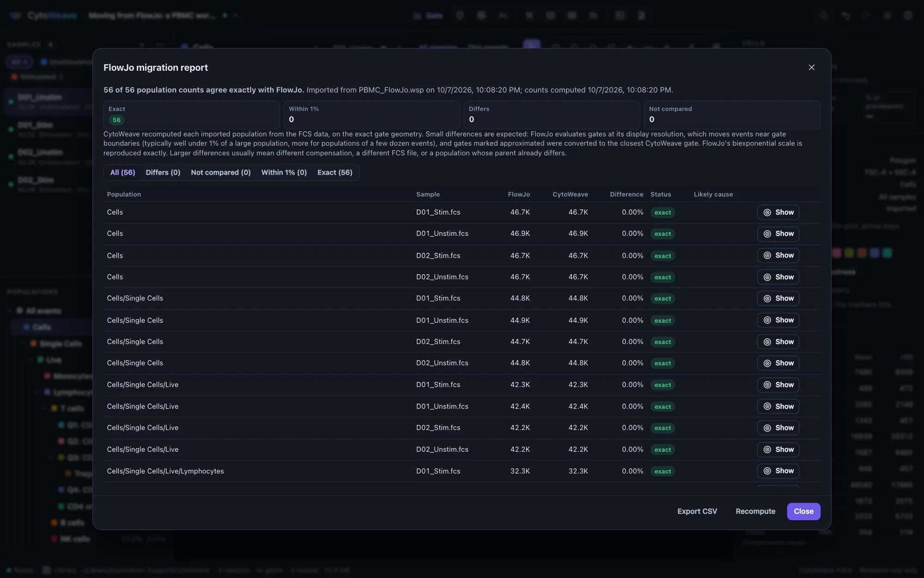Click the 46.9K FlowJo count for D01_Unstim.fcs

click(x=520, y=234)
